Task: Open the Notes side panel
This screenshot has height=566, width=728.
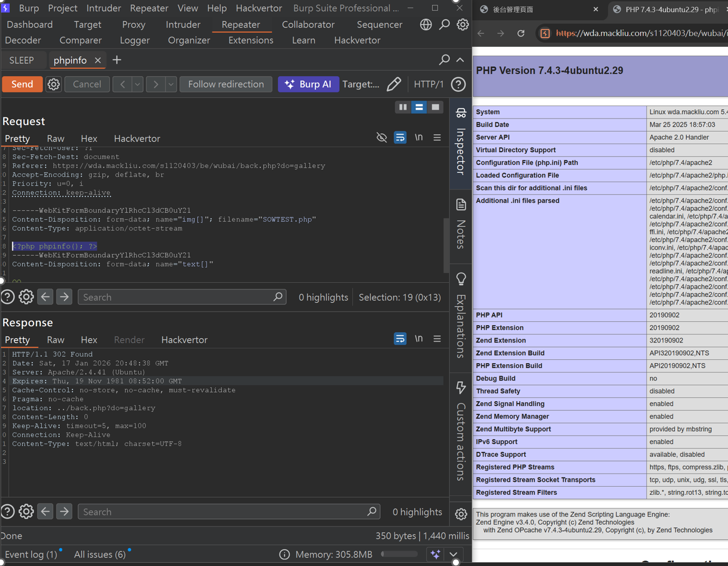Action: 461,223
